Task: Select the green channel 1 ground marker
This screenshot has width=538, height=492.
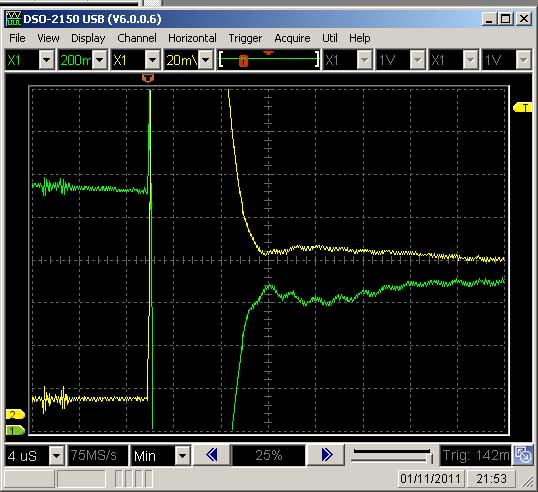Action: tap(15, 430)
